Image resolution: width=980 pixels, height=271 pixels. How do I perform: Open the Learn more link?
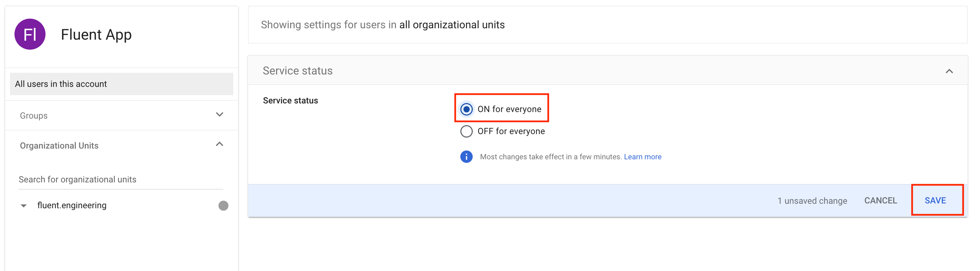tap(643, 157)
